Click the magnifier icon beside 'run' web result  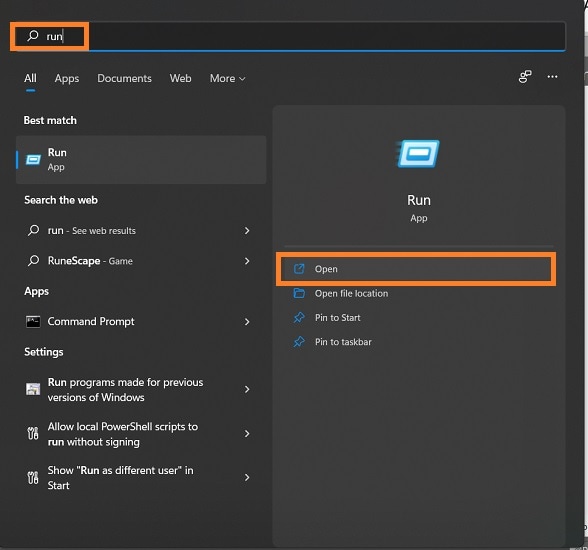coord(33,230)
